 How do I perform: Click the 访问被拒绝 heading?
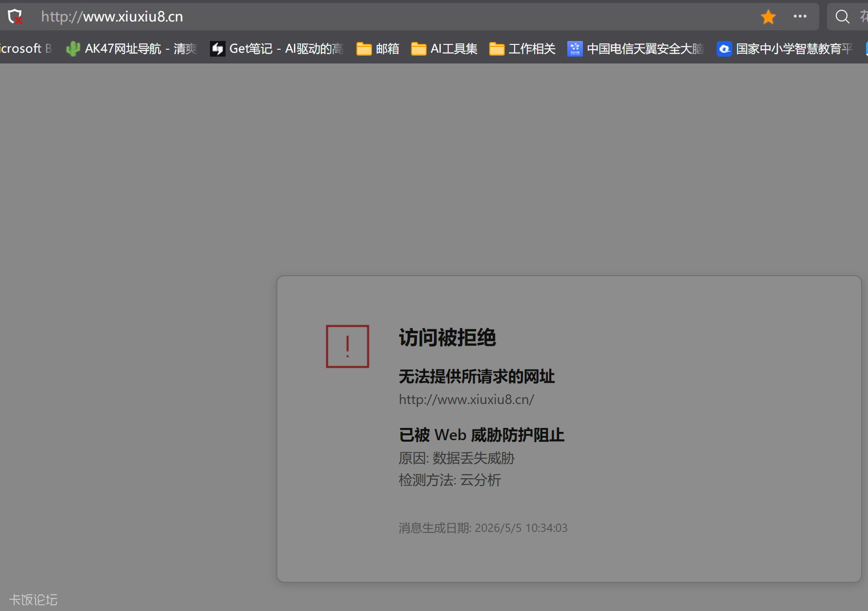447,337
